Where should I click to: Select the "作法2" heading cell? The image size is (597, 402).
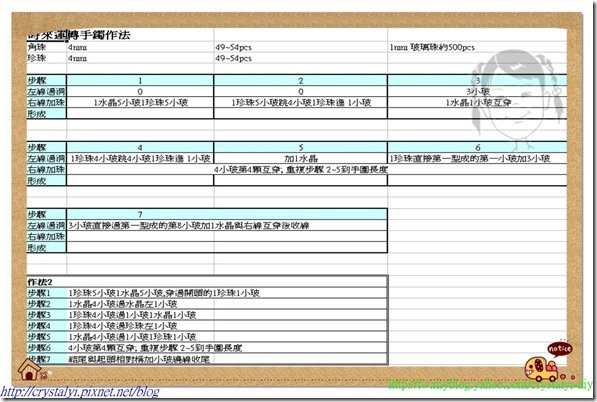(40, 282)
